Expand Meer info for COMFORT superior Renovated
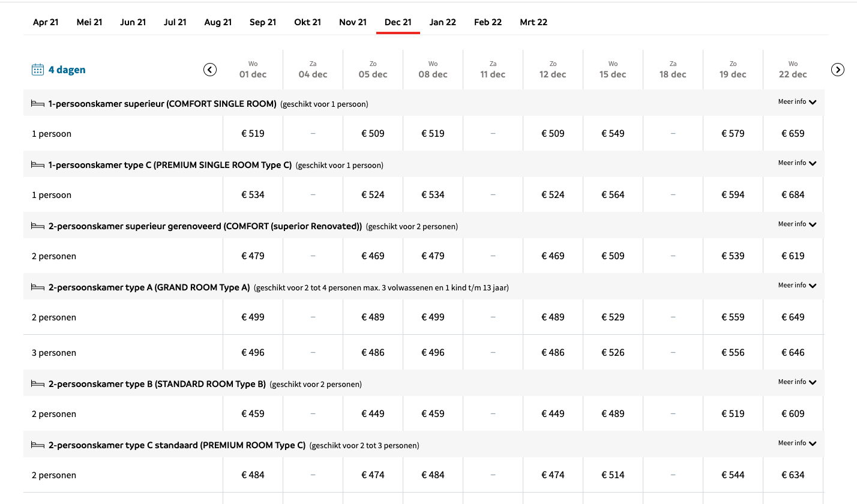Image resolution: width=857 pixels, height=504 pixels. pyautogui.click(x=797, y=224)
